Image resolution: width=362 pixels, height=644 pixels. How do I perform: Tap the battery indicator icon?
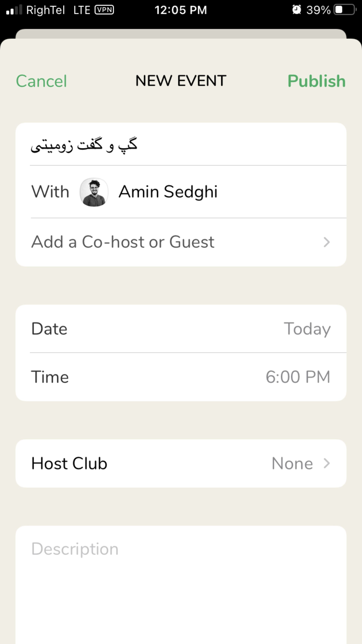(345, 10)
